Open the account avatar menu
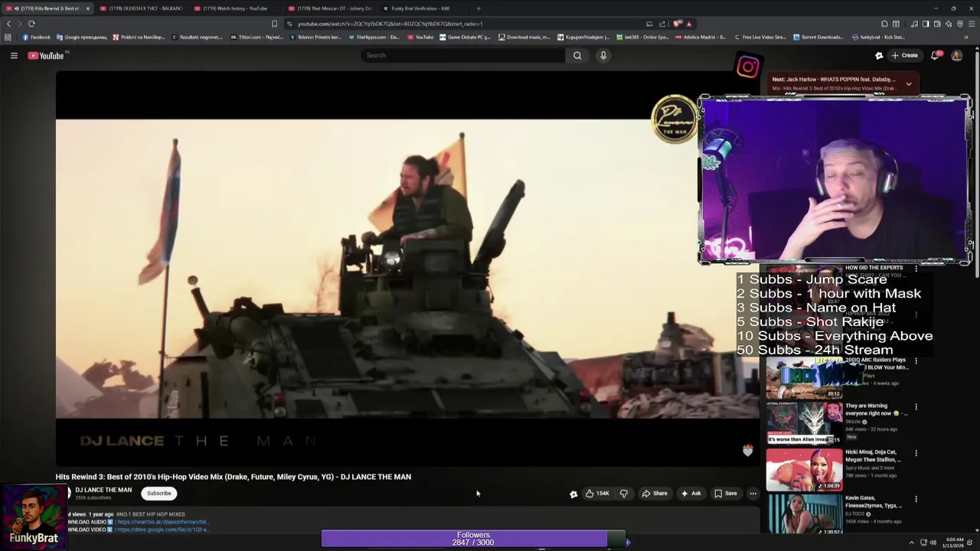 (x=956, y=55)
